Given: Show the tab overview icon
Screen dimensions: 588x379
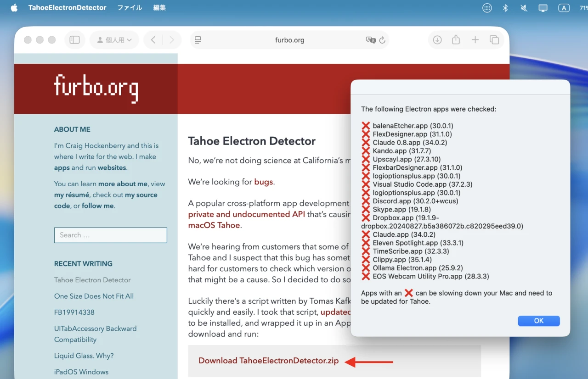Looking at the screenshot, I should coord(495,40).
